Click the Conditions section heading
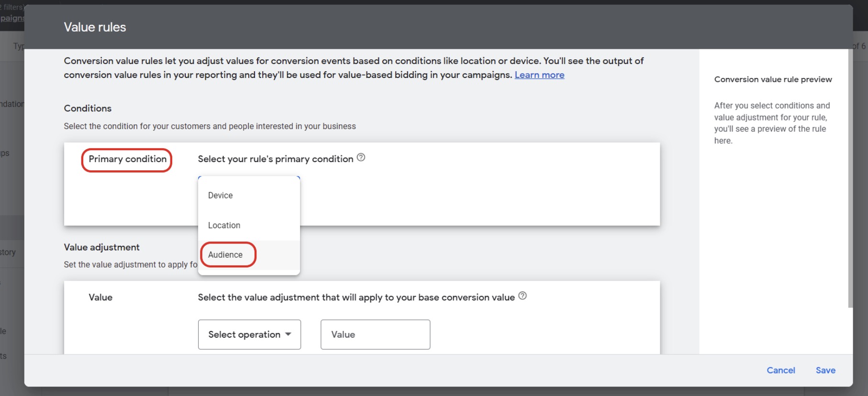Image resolution: width=868 pixels, height=396 pixels. 88,109
